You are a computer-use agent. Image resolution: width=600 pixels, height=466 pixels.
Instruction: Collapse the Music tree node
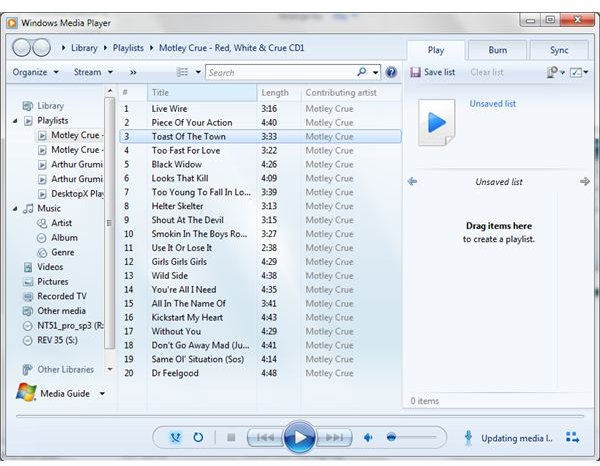(15, 209)
